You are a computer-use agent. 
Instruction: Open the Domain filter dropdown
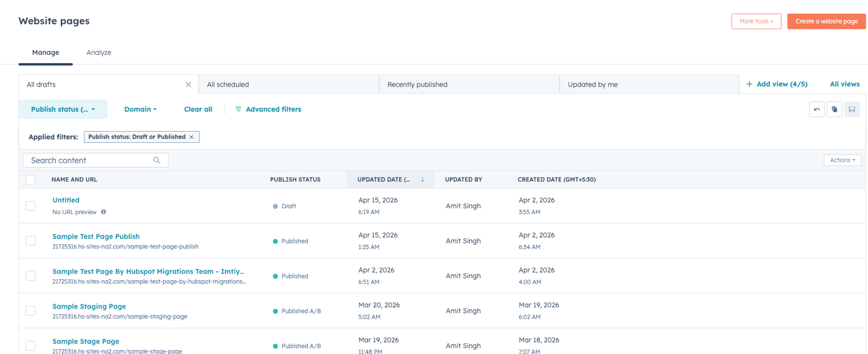[x=140, y=109]
